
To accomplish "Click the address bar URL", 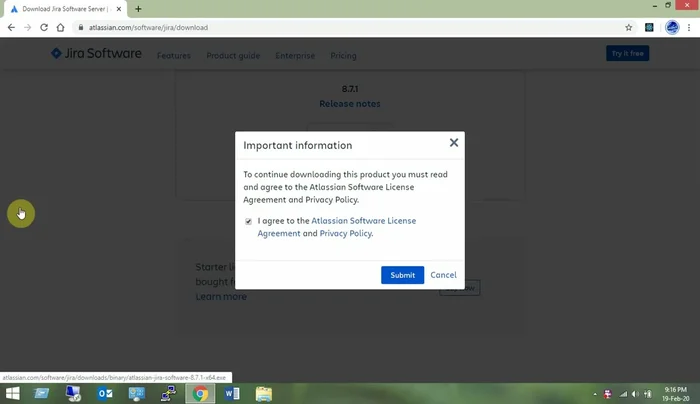I will coord(148,27).
